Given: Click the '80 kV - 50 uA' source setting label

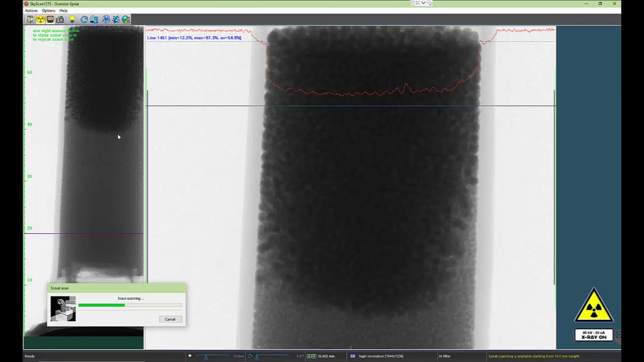Looking at the screenshot, I should coord(594,333).
